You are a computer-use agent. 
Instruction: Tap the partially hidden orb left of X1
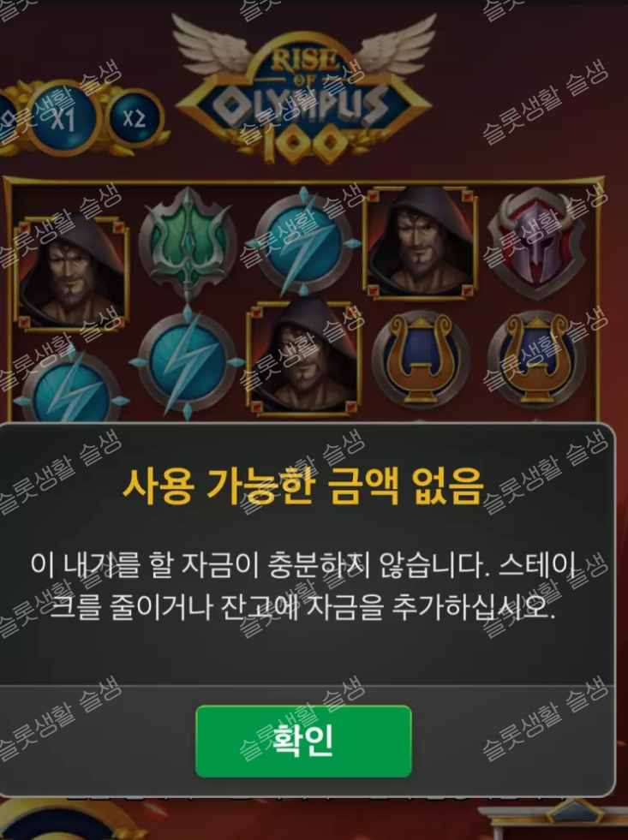coord(8,121)
